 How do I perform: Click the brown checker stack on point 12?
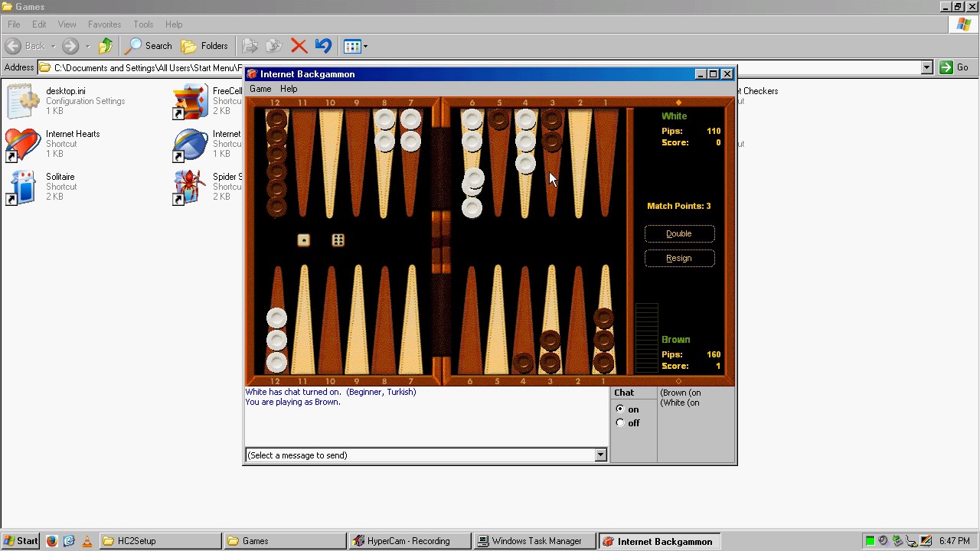[276, 162]
